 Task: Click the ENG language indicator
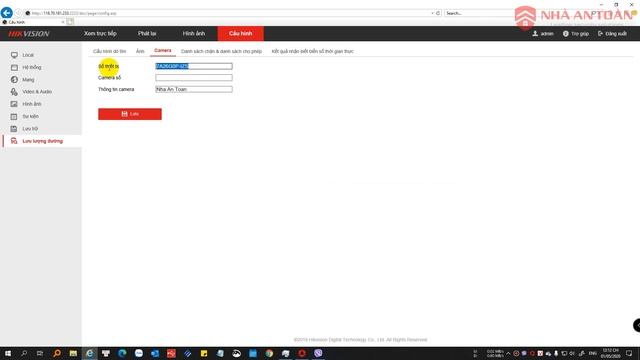click(x=593, y=353)
